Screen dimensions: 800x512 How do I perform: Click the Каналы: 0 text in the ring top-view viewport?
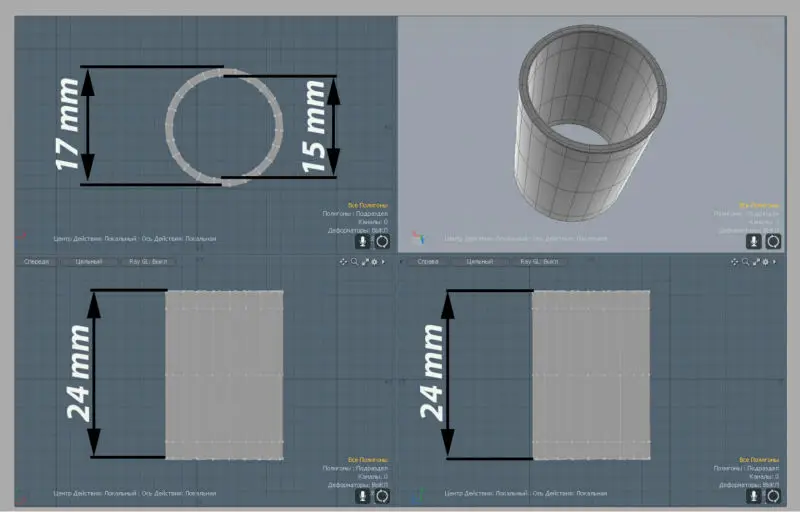click(x=372, y=222)
